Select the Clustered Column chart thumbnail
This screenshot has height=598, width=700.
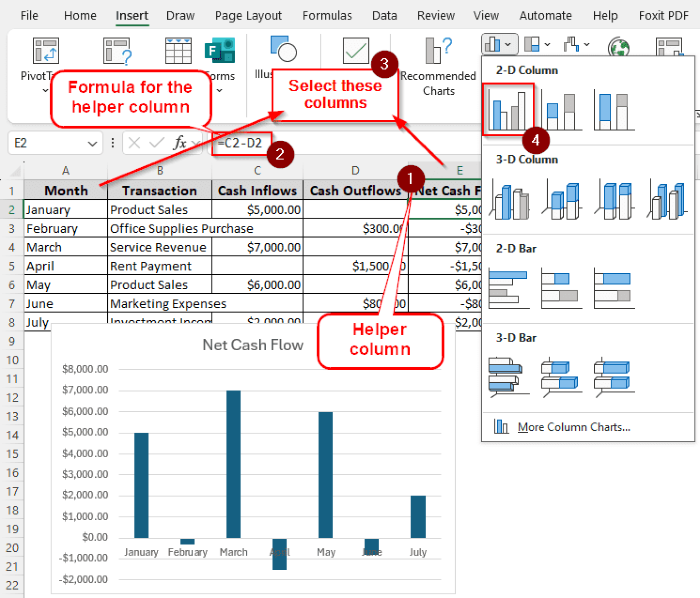point(508,109)
